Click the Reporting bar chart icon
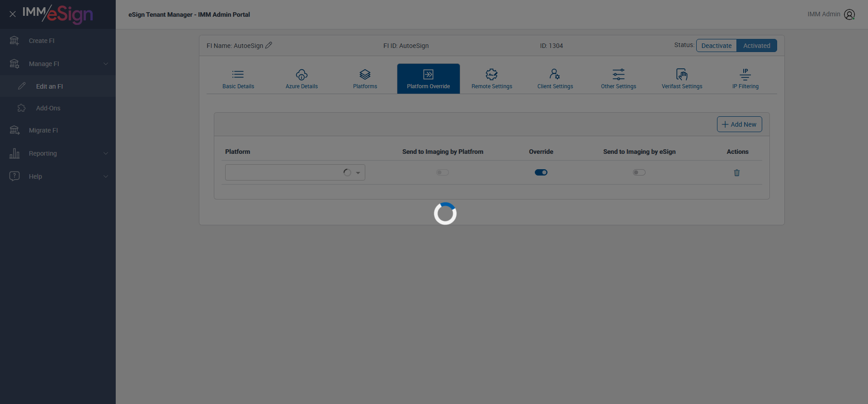 14,153
